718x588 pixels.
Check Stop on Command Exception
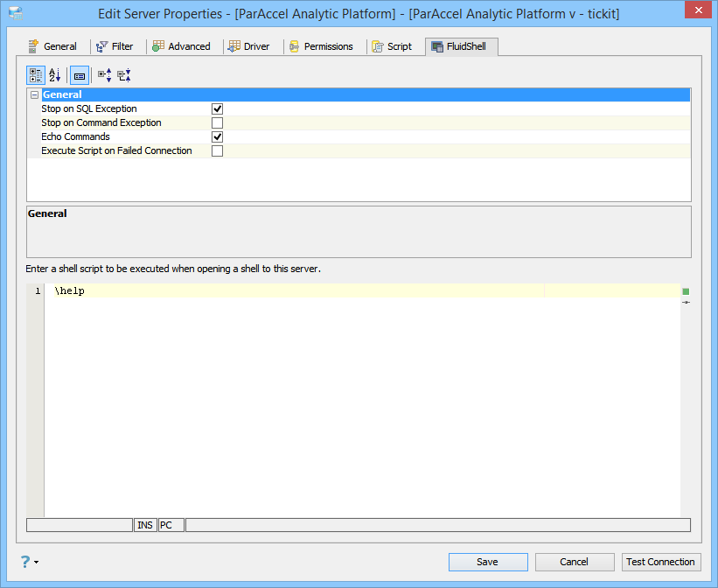coord(217,122)
